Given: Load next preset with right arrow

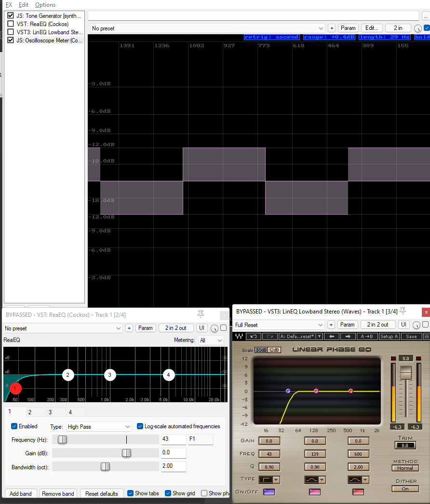Looking at the screenshot, I should [x=348, y=336].
